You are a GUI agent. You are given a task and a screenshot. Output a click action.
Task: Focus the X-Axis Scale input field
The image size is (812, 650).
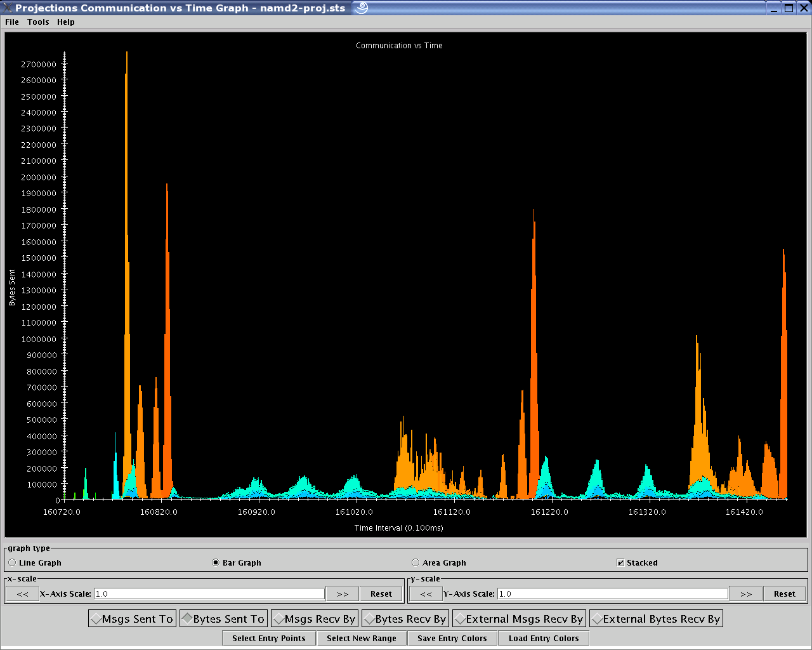[209, 594]
